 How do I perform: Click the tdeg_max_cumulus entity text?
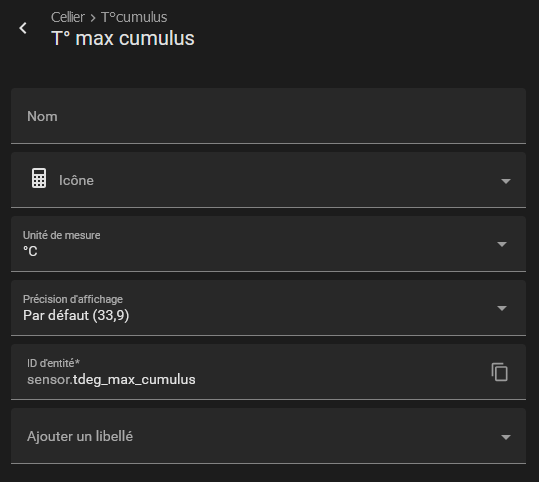tap(134, 380)
